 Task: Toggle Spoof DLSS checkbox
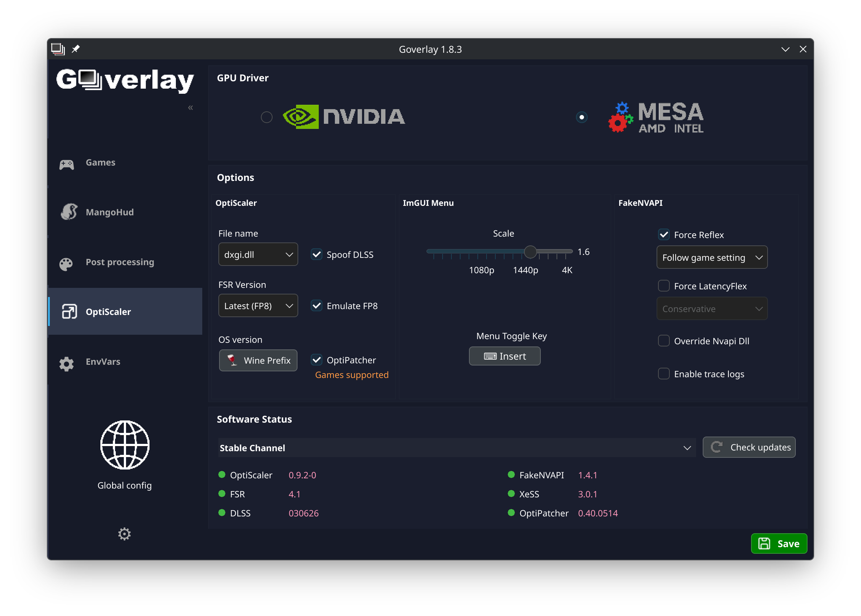tap(317, 254)
